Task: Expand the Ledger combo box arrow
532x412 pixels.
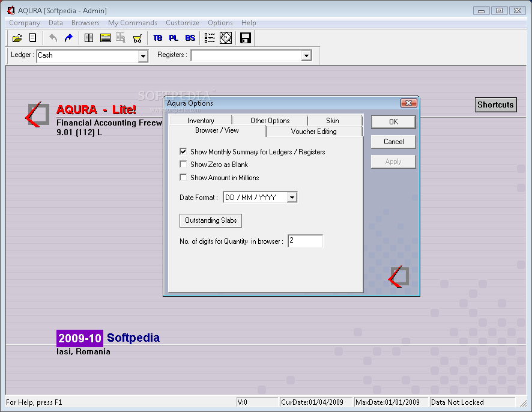Action: click(143, 56)
